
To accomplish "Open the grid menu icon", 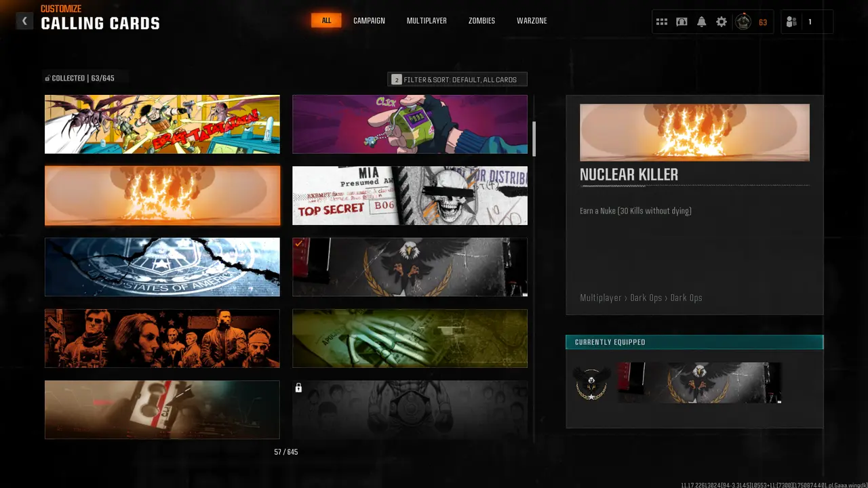I will [662, 22].
